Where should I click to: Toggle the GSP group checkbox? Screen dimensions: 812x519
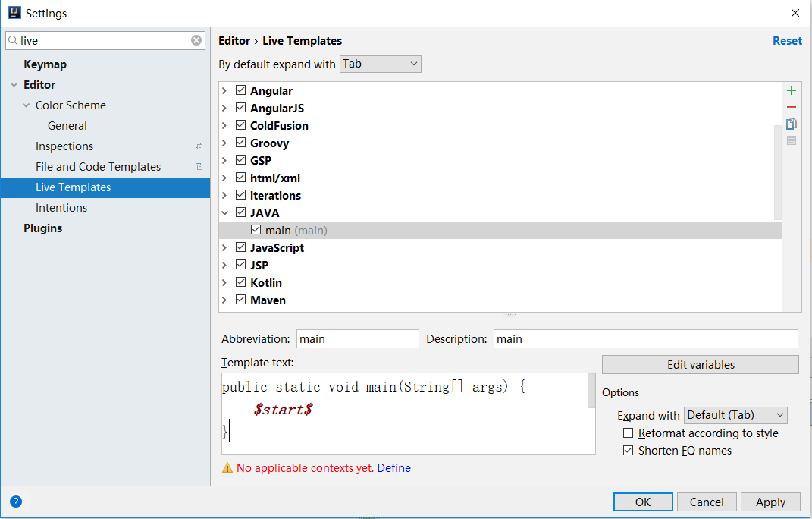point(240,160)
